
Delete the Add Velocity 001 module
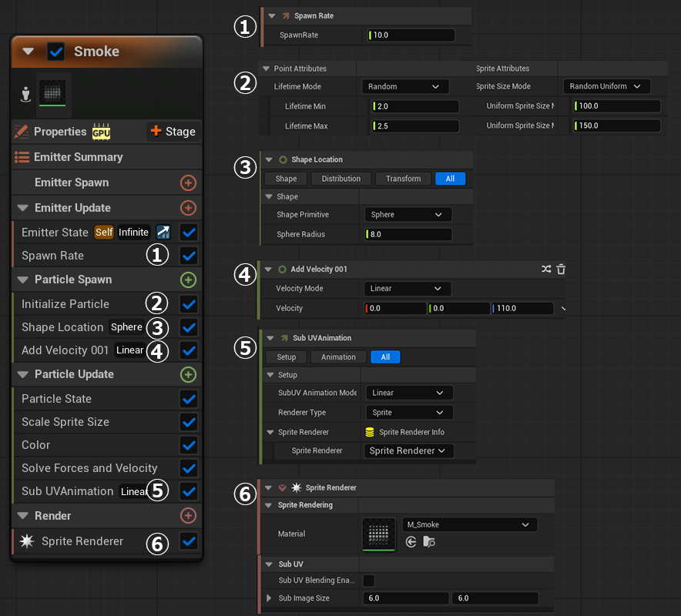tap(561, 269)
